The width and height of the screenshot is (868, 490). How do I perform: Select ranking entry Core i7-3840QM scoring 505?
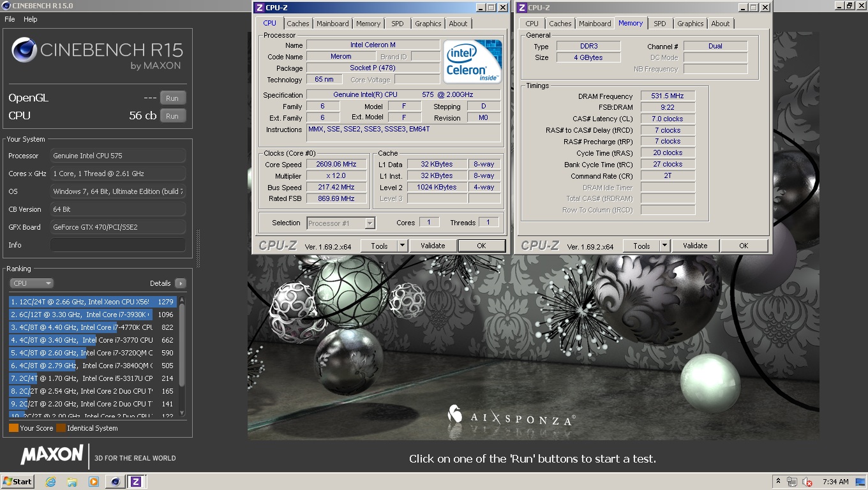93,366
